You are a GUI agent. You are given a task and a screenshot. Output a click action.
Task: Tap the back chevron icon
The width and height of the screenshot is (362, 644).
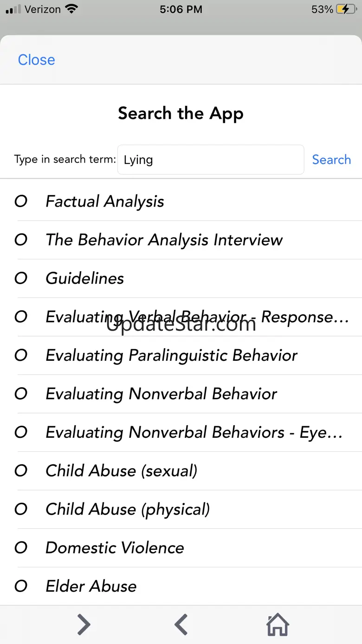pos(181,624)
